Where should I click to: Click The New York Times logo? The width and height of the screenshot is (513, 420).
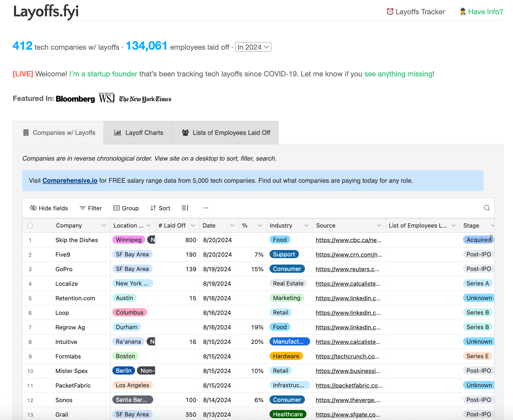click(145, 99)
